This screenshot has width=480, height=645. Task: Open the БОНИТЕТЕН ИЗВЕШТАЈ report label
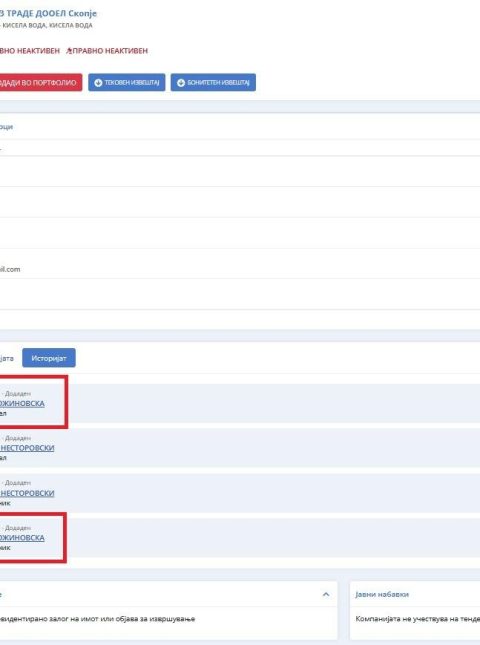[218, 83]
